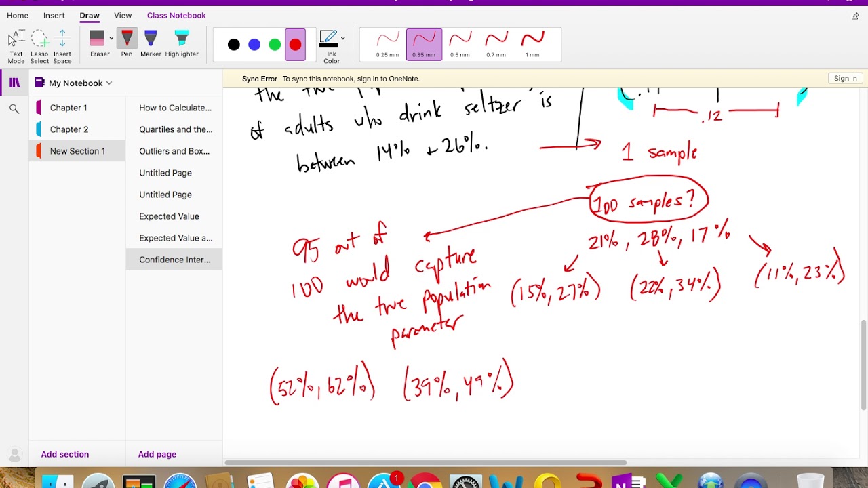Select the Highlighter tool
This screenshot has height=488, width=868.
pyautogui.click(x=182, y=44)
